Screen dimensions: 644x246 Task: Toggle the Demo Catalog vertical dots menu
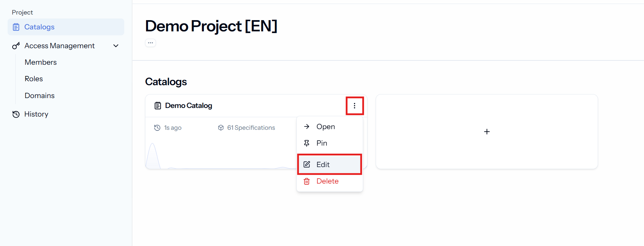355,106
